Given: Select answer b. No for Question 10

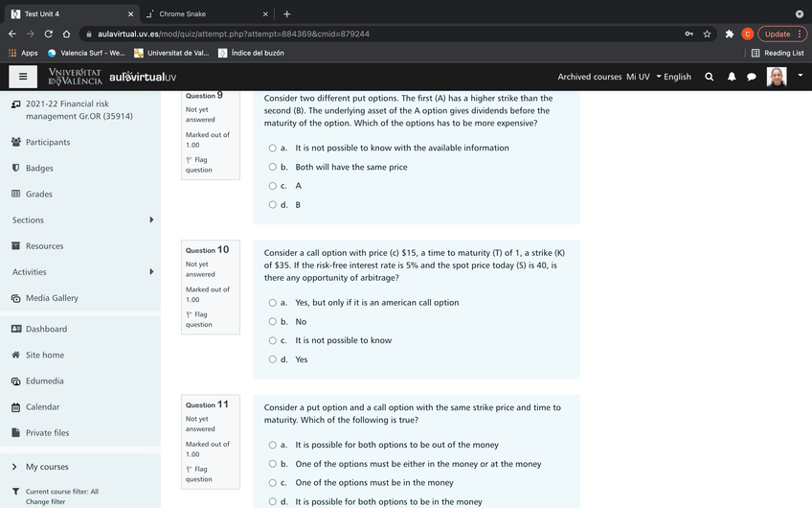Looking at the screenshot, I should coord(272,322).
